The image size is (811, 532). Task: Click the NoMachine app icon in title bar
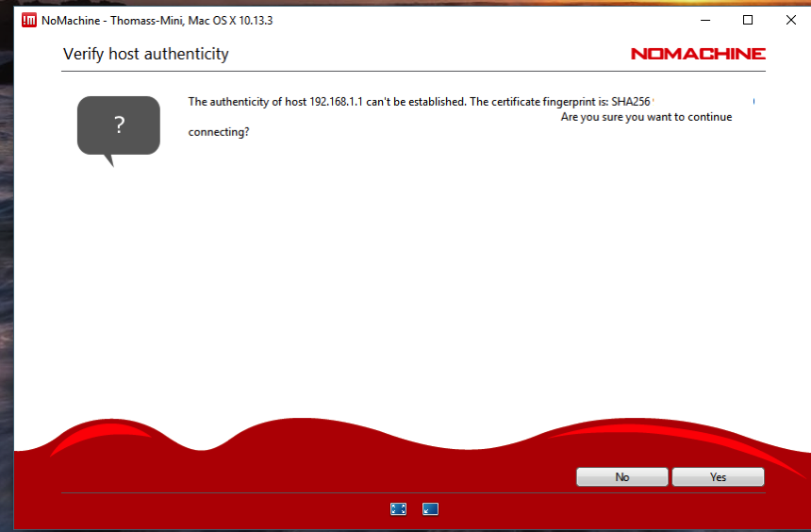[29, 20]
